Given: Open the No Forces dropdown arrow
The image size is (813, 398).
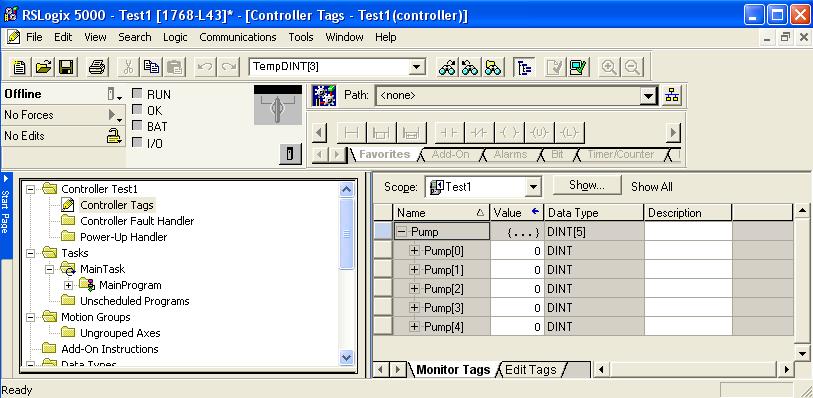Looking at the screenshot, I should click(x=115, y=115).
